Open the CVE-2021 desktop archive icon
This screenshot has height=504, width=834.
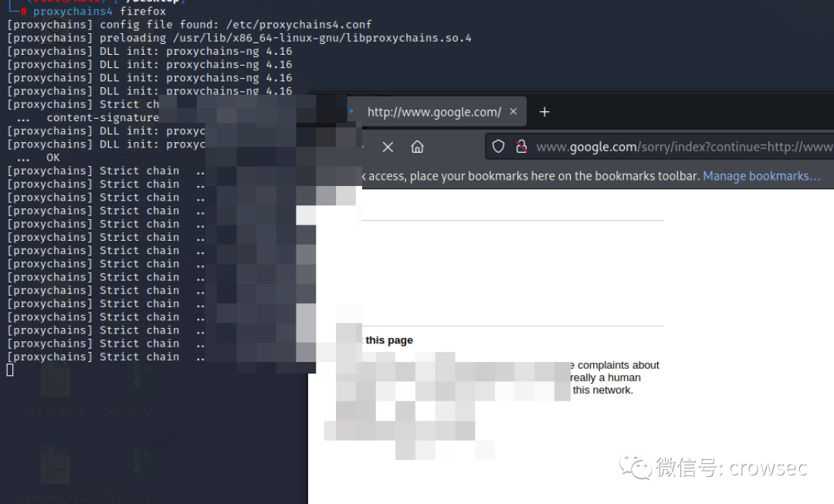(139, 475)
